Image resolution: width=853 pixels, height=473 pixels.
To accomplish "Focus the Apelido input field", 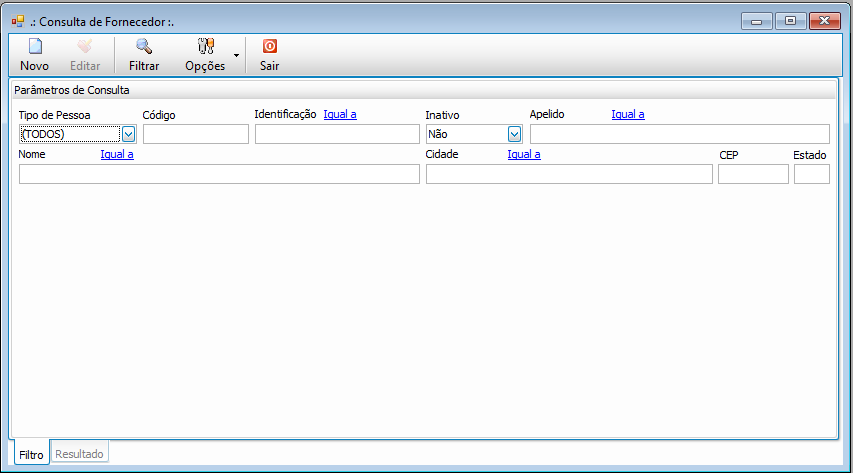I will click(680, 134).
